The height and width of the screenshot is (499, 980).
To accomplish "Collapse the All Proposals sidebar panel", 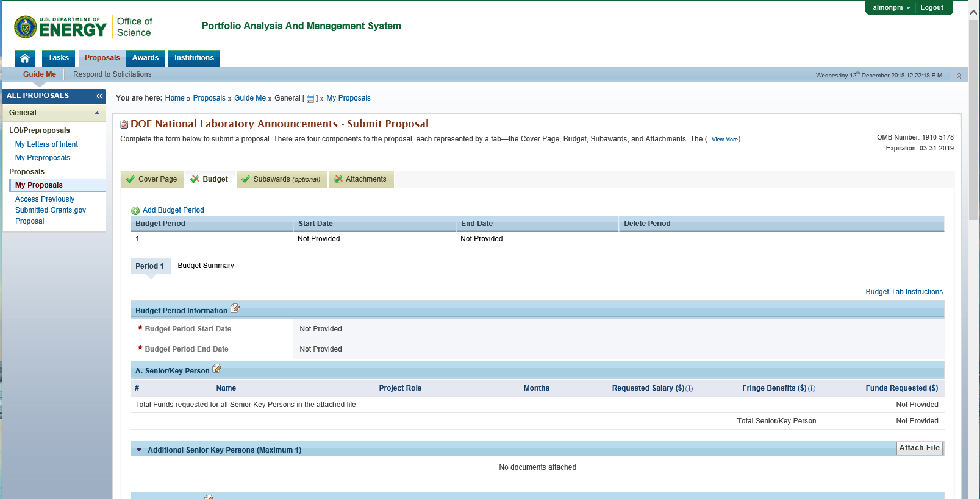I will 99,96.
